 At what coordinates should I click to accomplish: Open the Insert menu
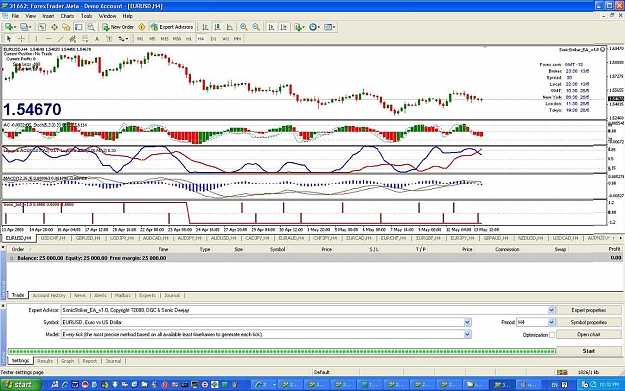48,16
